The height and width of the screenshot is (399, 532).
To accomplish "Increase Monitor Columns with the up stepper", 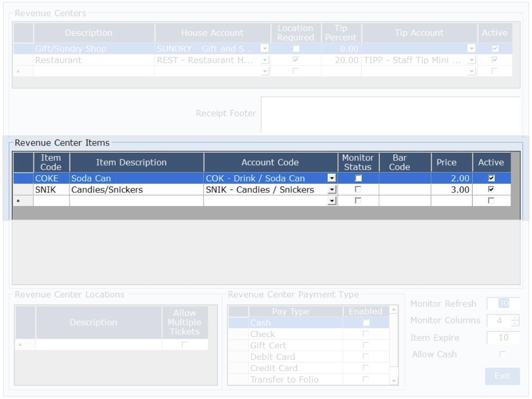I will 515,318.
